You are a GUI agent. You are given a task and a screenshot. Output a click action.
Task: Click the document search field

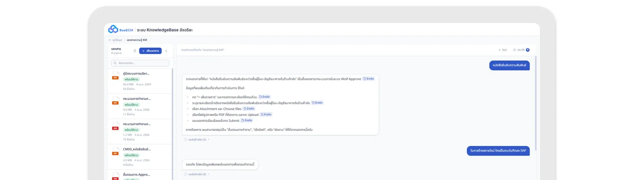[140, 63]
